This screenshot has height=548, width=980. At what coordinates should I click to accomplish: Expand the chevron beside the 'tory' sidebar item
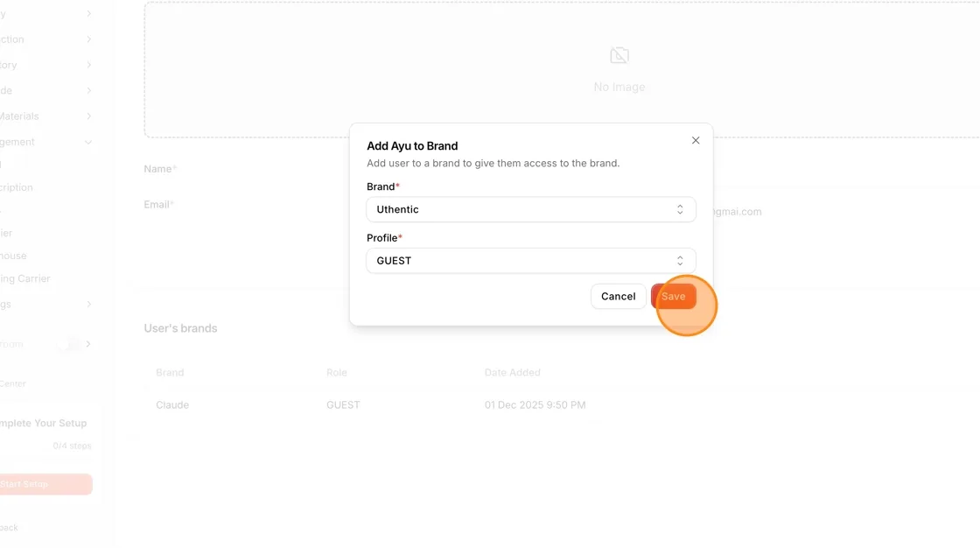coord(88,65)
